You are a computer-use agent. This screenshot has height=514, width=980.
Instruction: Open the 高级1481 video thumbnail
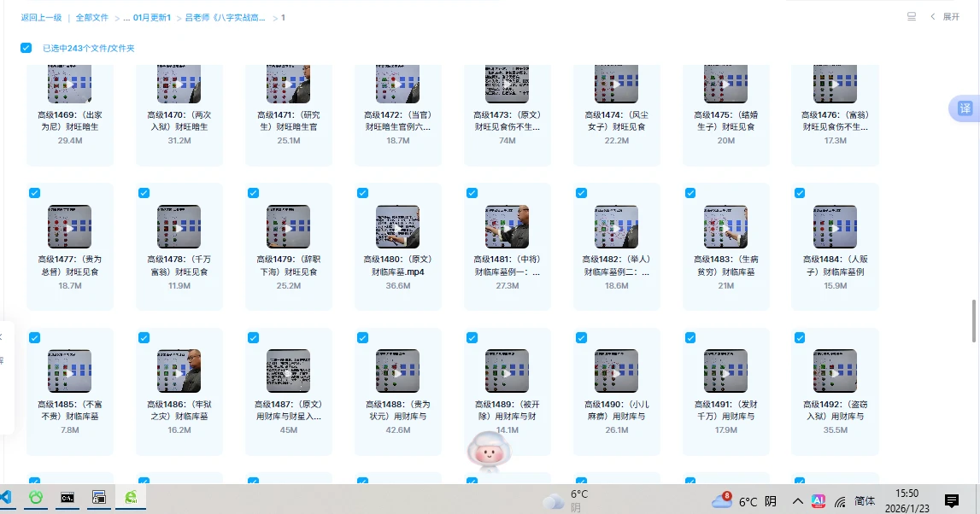click(x=507, y=226)
